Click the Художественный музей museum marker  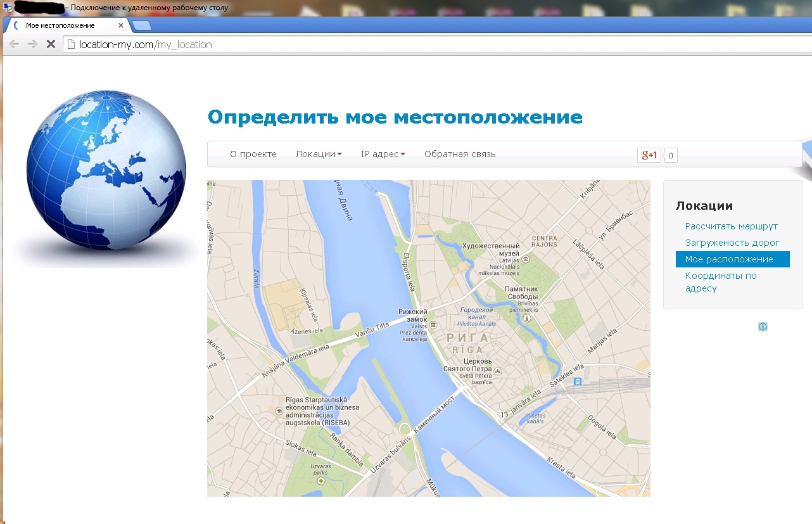(525, 259)
